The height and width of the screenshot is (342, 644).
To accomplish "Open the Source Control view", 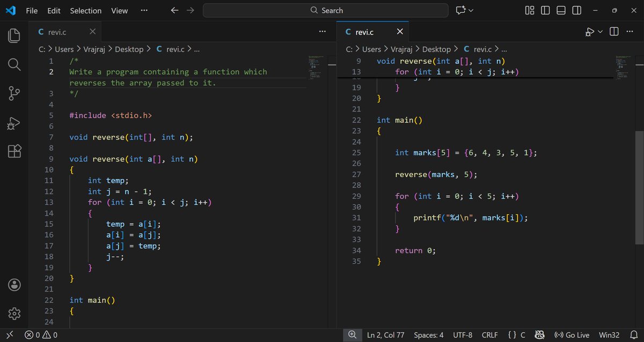I will [14, 93].
